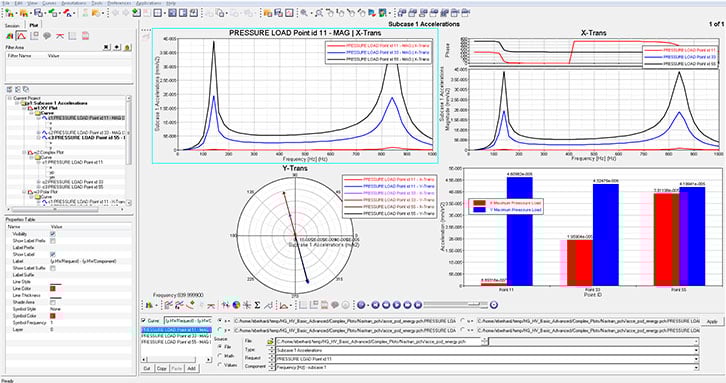This screenshot has width=726, height=383.
Task: Click the folder open icon in top toolbar
Action: [x=24, y=13]
